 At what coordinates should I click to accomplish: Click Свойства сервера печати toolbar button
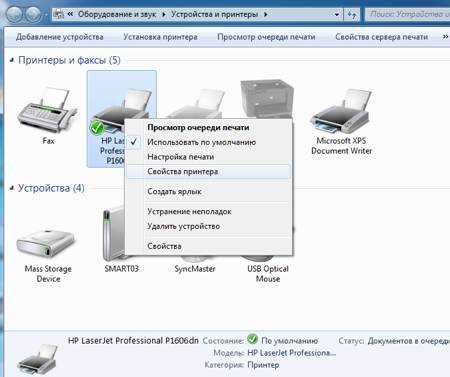tap(381, 37)
